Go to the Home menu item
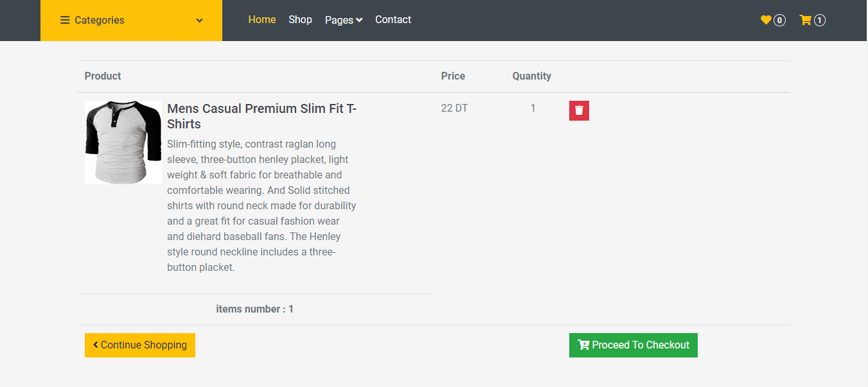This screenshot has height=387, width=868. click(262, 19)
